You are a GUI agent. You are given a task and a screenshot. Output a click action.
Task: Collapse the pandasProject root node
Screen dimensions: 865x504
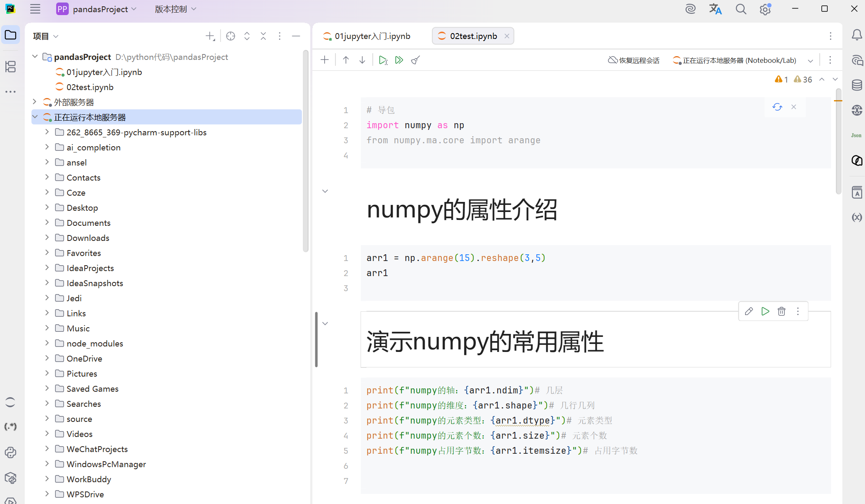(x=35, y=57)
